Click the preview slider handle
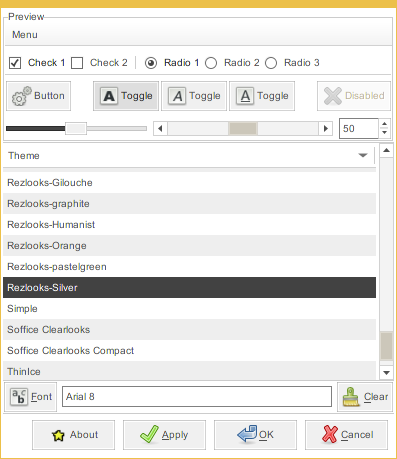The width and height of the screenshot is (397, 459). click(76, 129)
